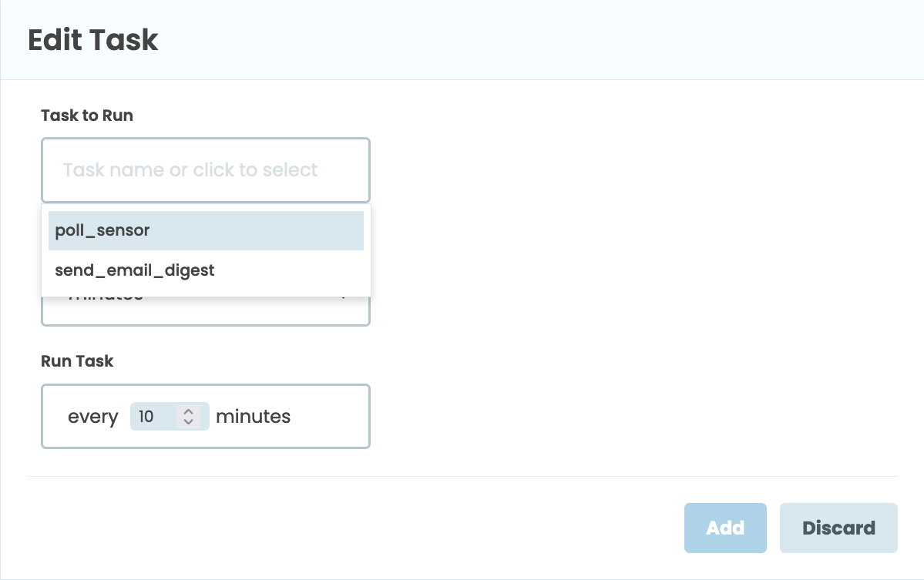Click the Edit Task dialog heading
924x580 pixels.
point(92,40)
